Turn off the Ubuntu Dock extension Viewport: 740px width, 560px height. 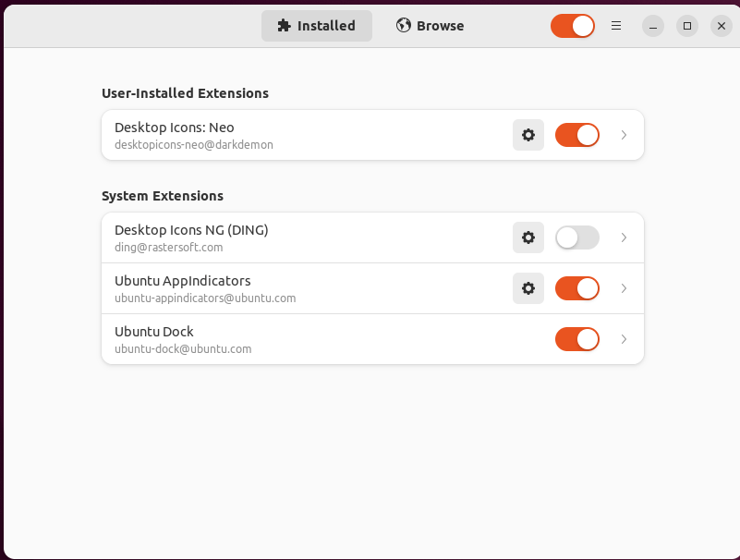[x=577, y=339]
